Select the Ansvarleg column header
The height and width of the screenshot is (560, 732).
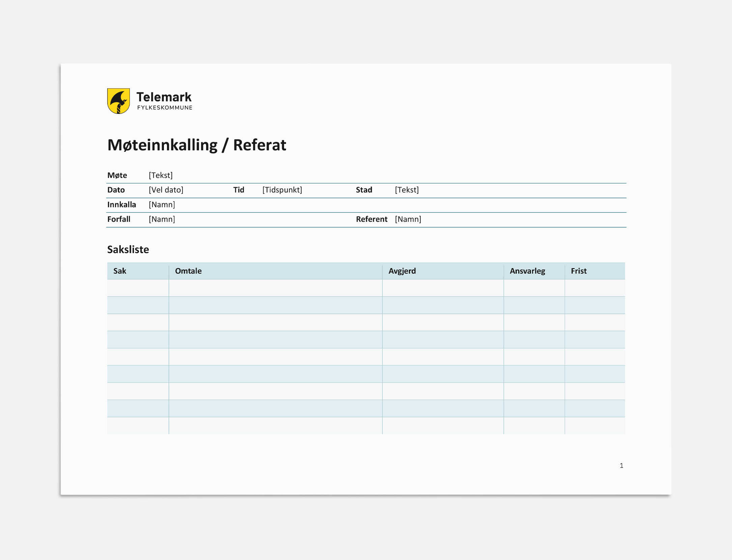(527, 271)
